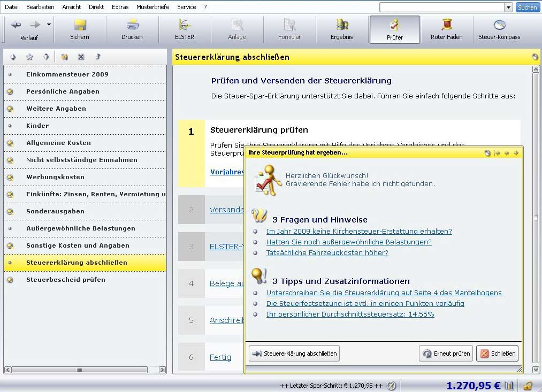
Task: Open the Extras menu
Action: click(120, 7)
